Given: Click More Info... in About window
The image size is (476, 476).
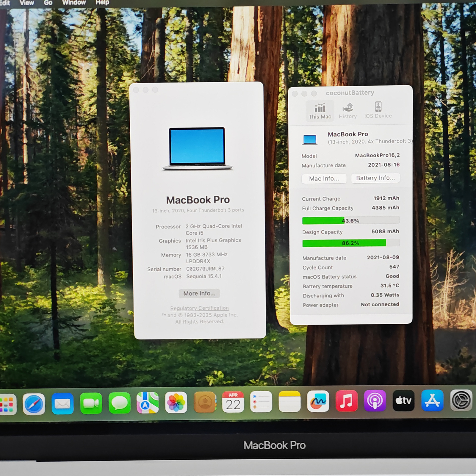Looking at the screenshot, I should 199,293.
